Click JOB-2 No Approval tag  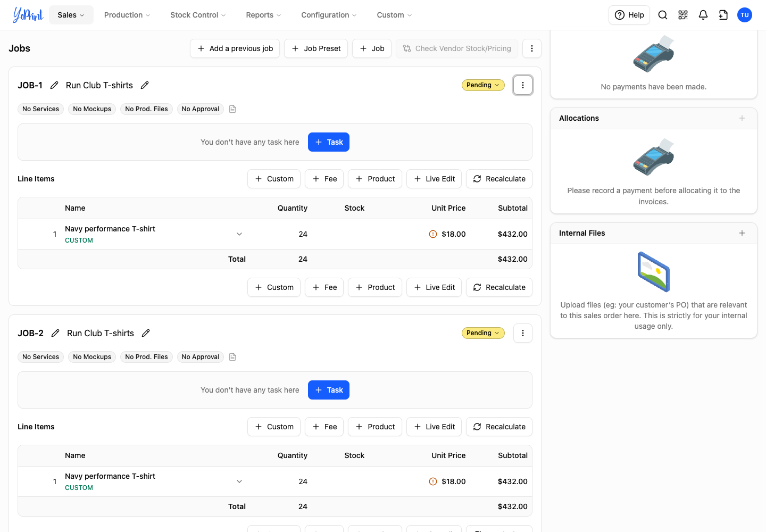tap(201, 357)
